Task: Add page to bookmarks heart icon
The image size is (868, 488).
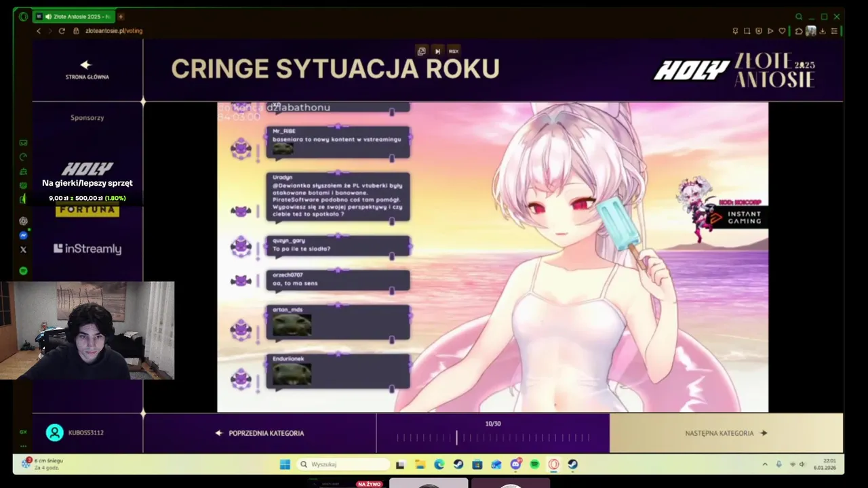Action: pyautogui.click(x=781, y=31)
